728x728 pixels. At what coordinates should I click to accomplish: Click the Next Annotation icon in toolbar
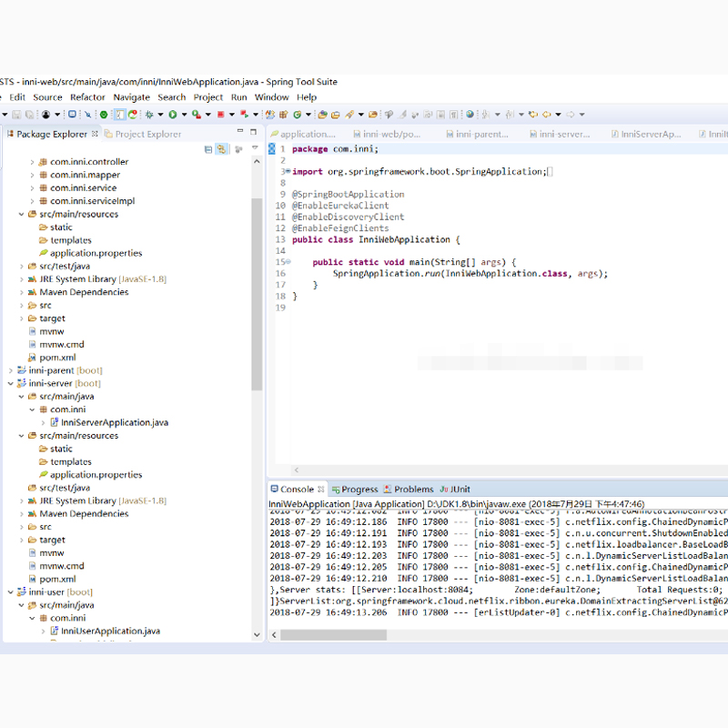point(485,115)
